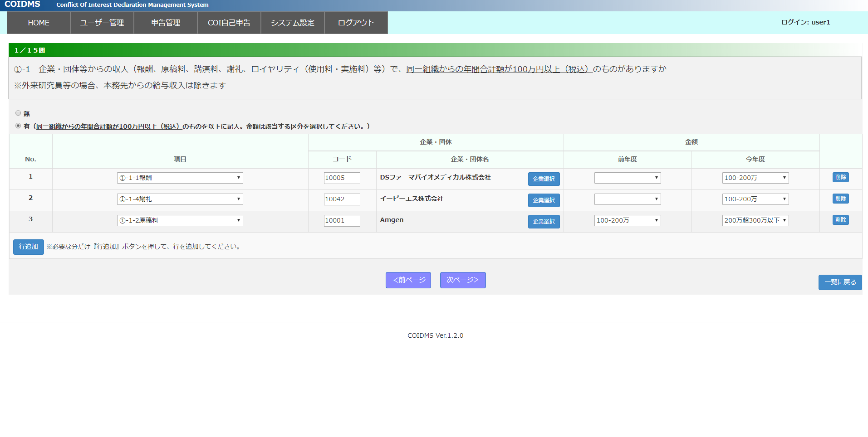Click 企業選択 for DSファーマバイオメディカル

pos(544,179)
